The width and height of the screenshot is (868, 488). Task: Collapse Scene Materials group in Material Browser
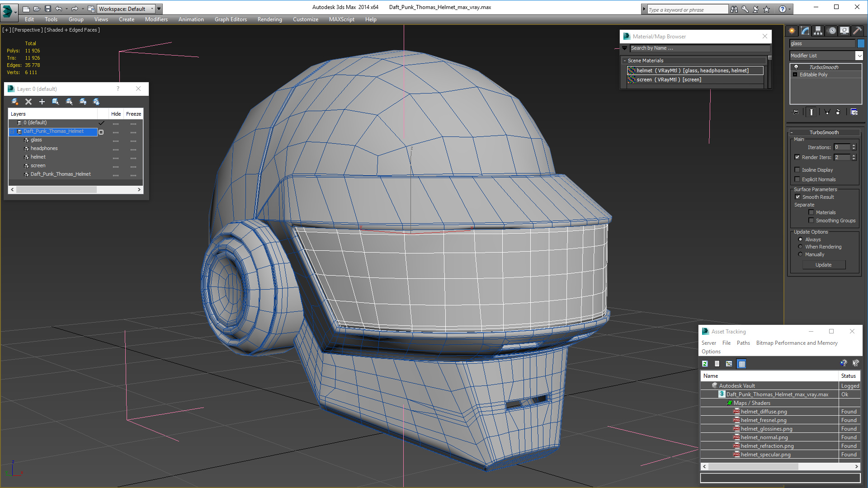point(625,61)
